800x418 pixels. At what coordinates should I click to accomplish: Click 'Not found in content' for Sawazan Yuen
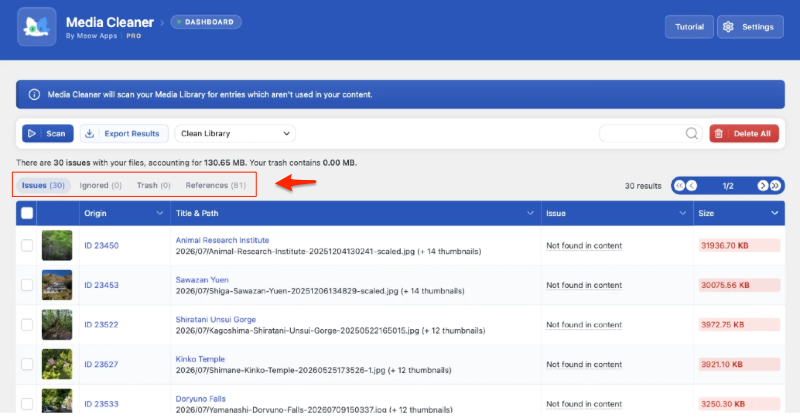click(x=584, y=285)
